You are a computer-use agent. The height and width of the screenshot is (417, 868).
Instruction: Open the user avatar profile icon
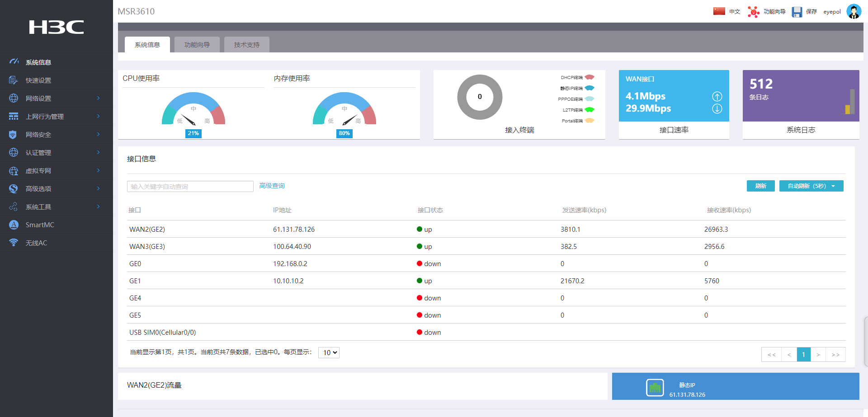[854, 12]
